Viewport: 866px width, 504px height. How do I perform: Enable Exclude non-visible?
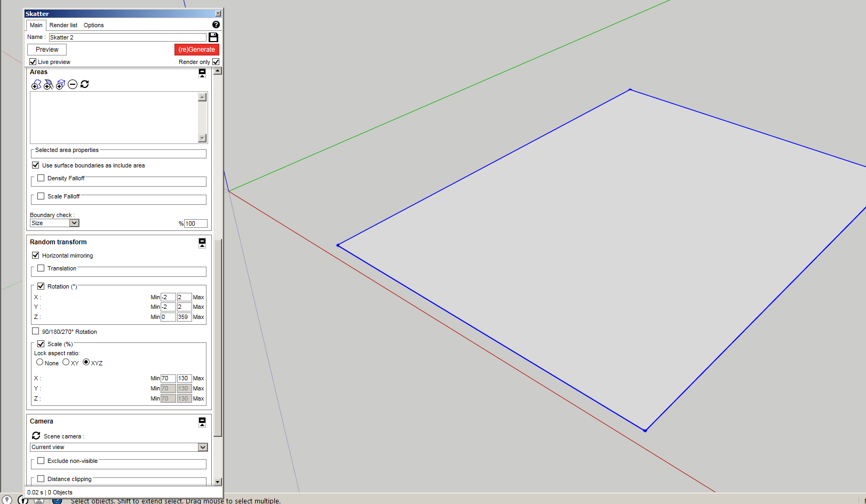[41, 460]
